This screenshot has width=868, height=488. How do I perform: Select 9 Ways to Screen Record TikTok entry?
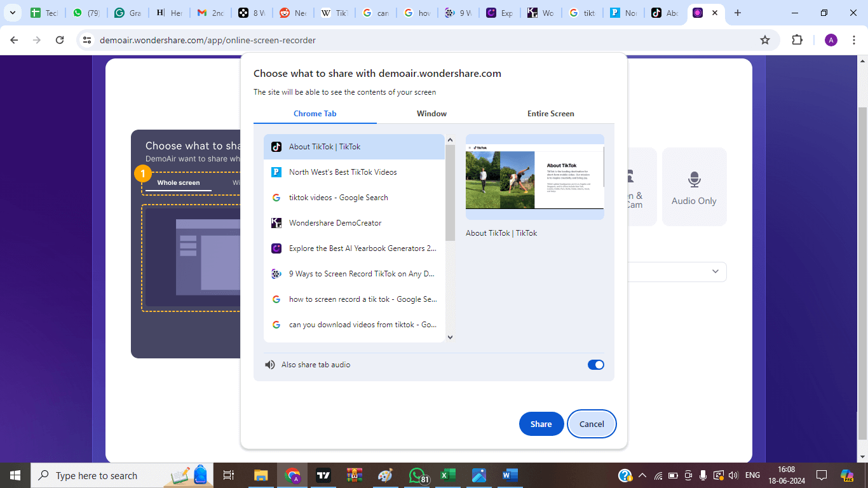click(x=354, y=274)
